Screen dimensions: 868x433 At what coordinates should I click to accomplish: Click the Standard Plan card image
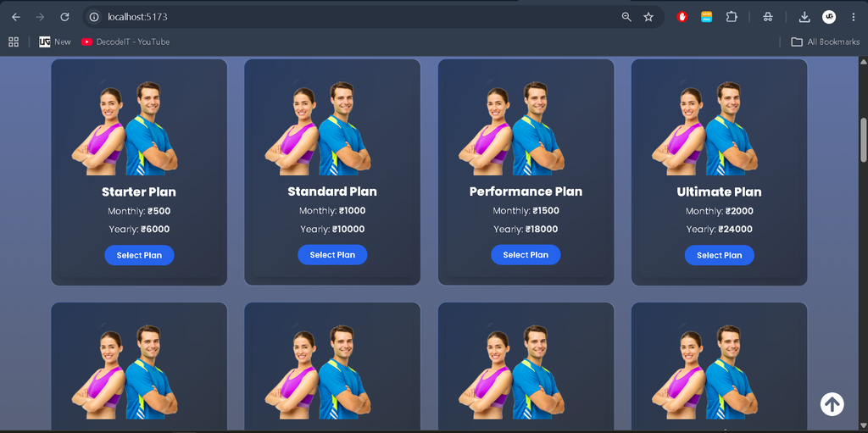click(318, 129)
